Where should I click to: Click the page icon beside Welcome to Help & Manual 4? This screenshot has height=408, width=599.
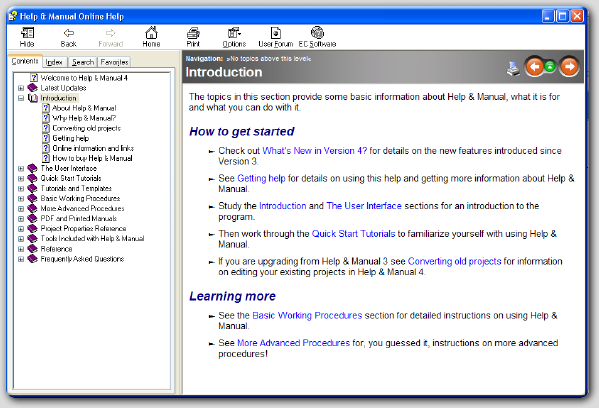tap(34, 78)
